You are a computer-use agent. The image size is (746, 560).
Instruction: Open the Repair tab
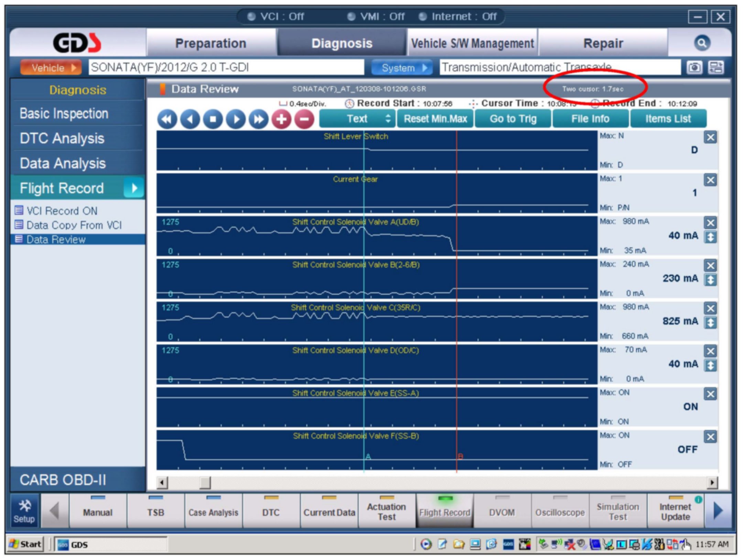point(603,43)
